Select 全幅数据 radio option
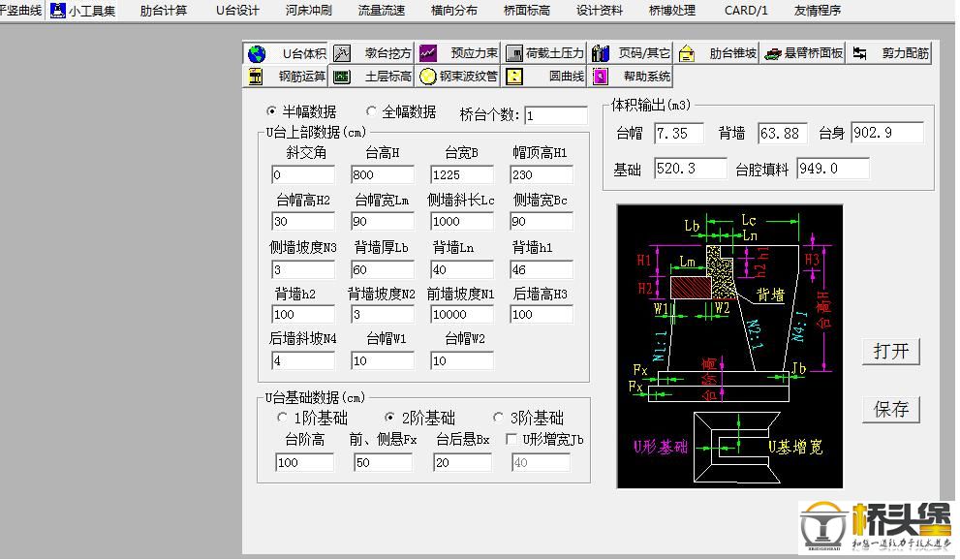 coord(371,111)
